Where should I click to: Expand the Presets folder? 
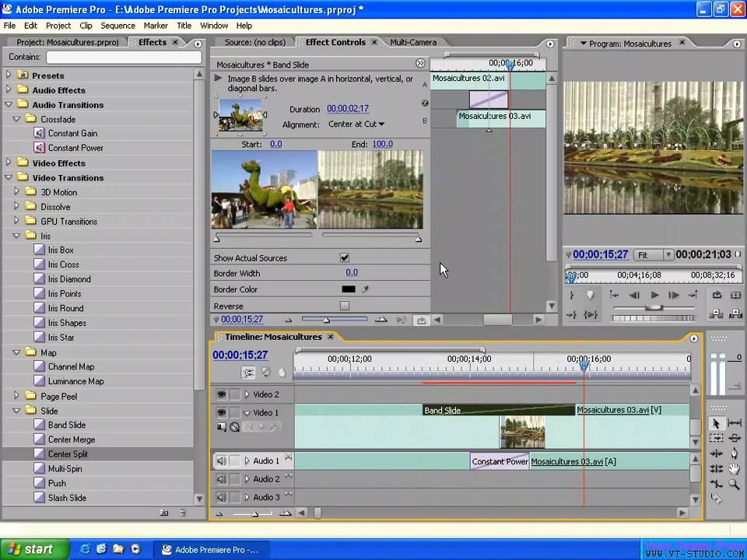click(x=8, y=75)
